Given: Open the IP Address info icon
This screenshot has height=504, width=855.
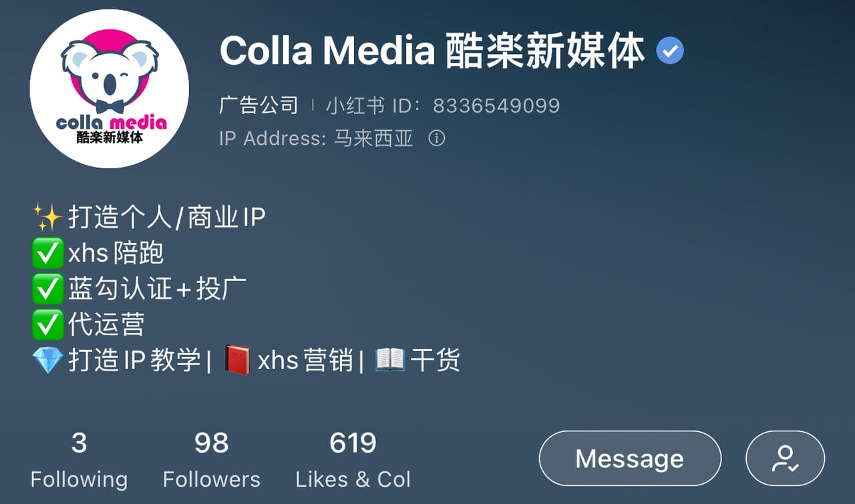Looking at the screenshot, I should point(436,138).
